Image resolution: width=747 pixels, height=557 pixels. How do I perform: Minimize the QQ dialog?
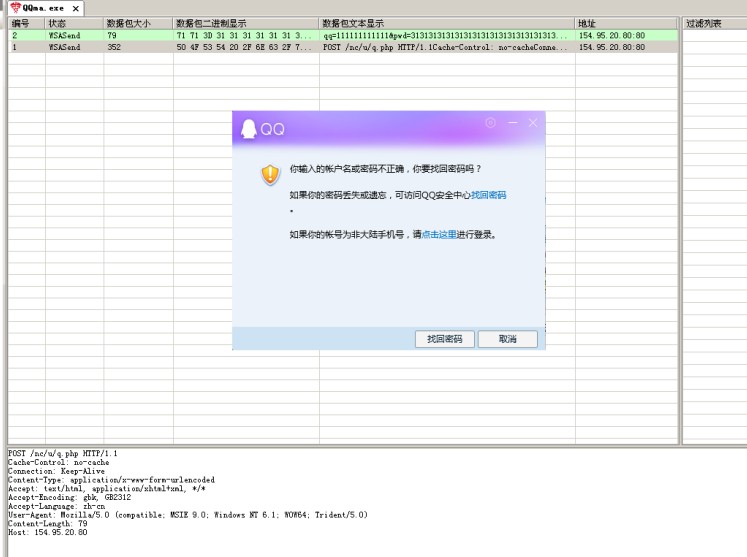click(x=513, y=123)
